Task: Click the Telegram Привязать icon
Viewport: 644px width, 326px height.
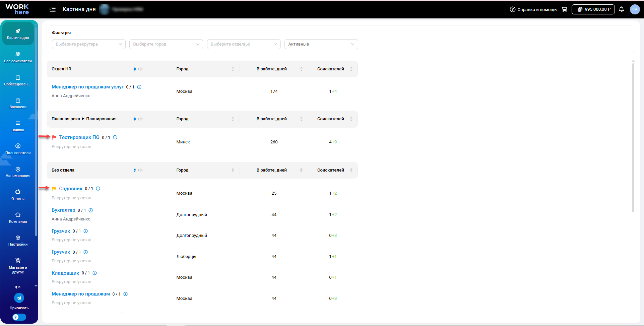Action: 19,298
